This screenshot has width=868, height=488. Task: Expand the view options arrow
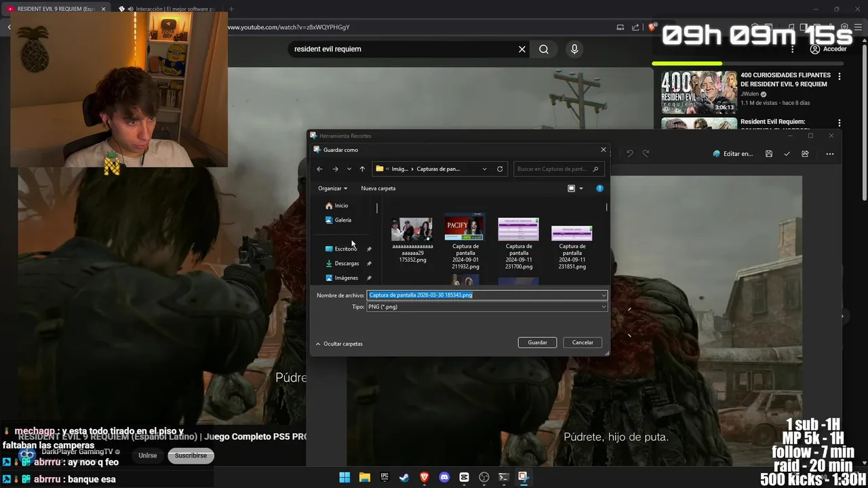581,188
